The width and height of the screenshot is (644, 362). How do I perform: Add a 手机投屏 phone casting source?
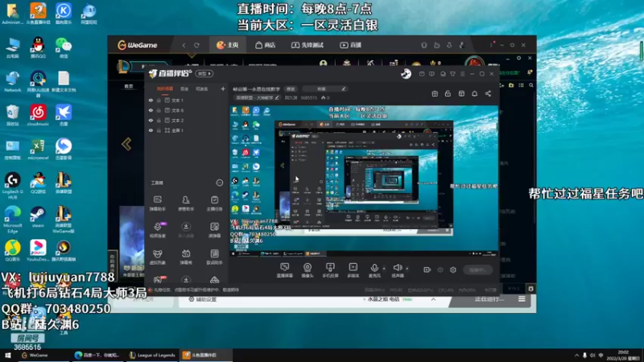pyautogui.click(x=330, y=270)
